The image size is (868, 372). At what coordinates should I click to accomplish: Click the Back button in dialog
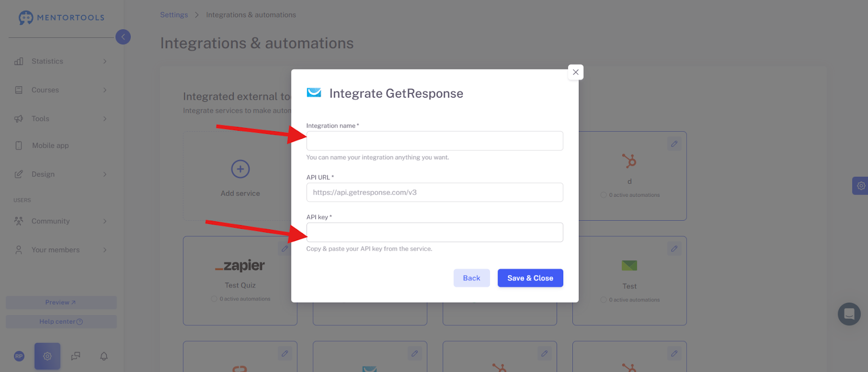point(471,278)
